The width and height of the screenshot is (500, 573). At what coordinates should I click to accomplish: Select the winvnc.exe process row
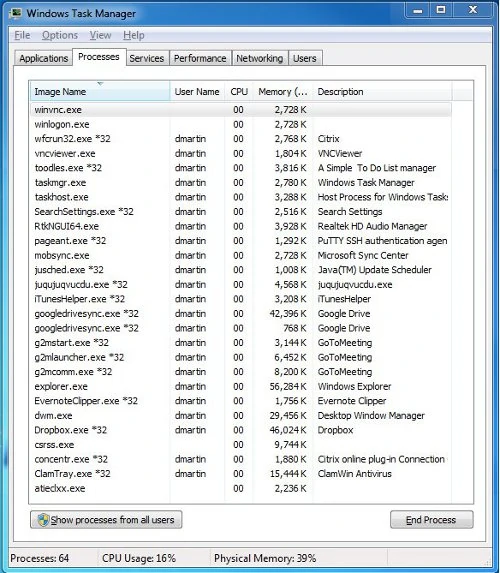(240, 110)
